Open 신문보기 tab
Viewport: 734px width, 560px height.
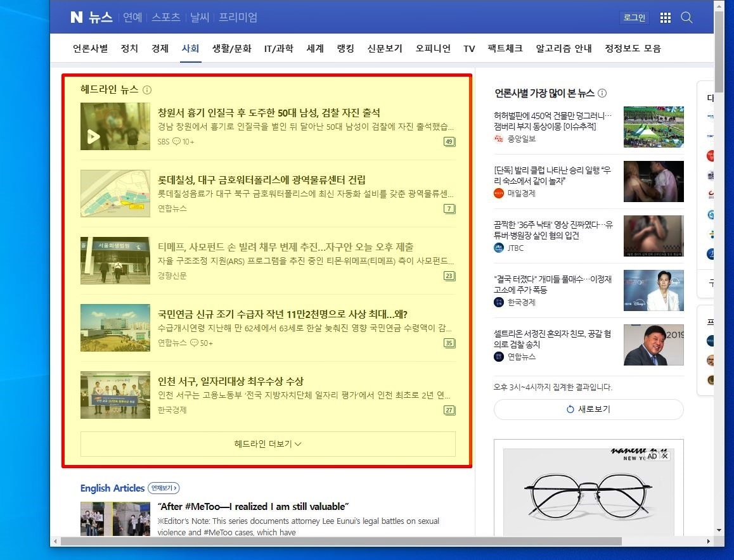click(385, 49)
